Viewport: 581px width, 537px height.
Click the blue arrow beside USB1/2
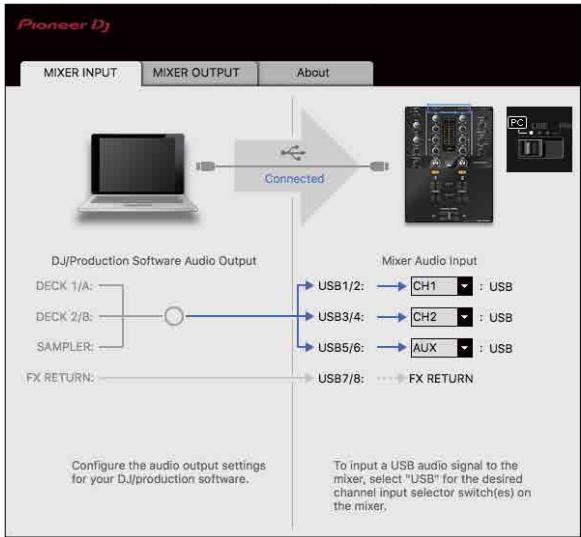pyautogui.click(x=392, y=286)
